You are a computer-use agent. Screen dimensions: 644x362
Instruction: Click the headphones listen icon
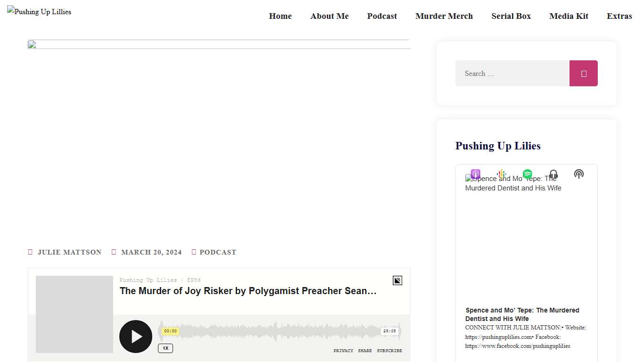click(553, 174)
